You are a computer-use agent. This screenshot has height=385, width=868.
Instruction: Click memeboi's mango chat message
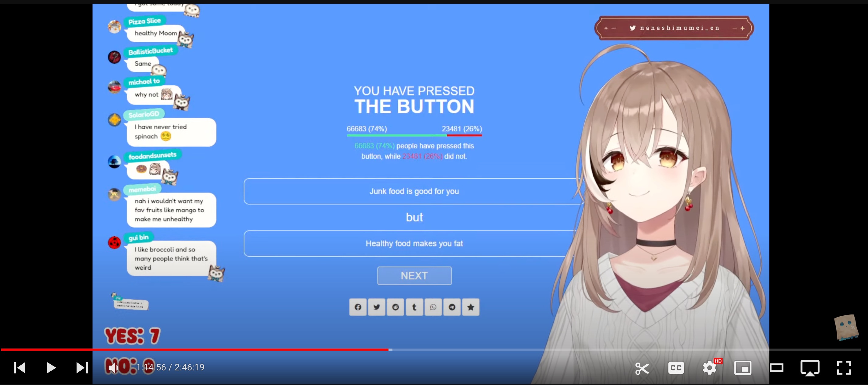click(171, 210)
